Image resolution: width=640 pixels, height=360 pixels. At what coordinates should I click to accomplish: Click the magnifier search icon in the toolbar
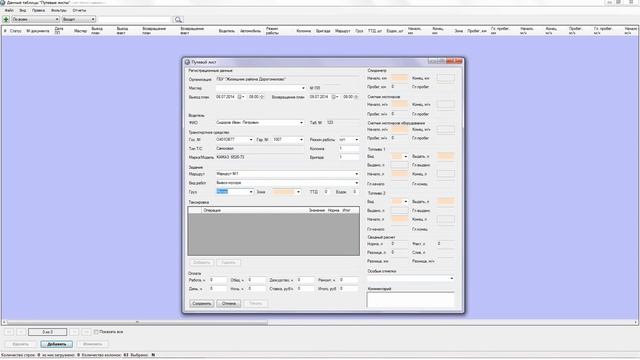pyautogui.click(x=178, y=19)
